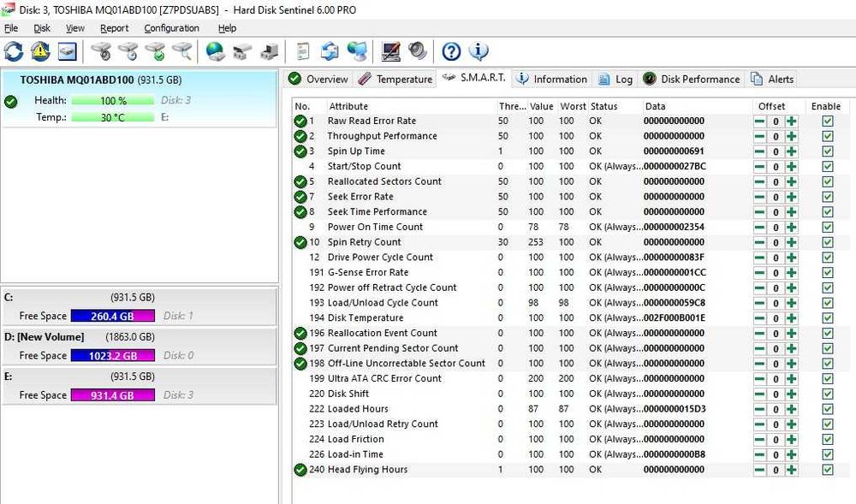Click the globe and monitor network icon
Viewport: 856px width, 504px height.
[x=357, y=52]
